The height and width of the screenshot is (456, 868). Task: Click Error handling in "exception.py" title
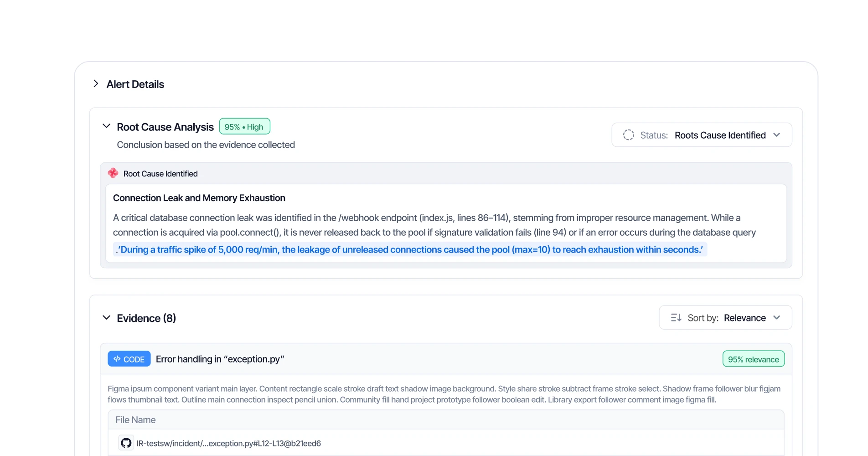tap(220, 359)
